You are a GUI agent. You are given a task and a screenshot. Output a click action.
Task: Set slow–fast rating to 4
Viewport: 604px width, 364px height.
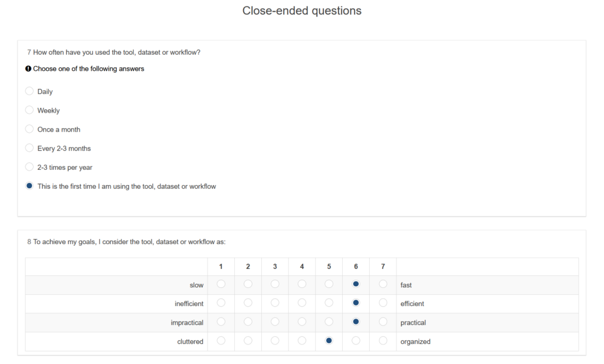click(x=302, y=284)
